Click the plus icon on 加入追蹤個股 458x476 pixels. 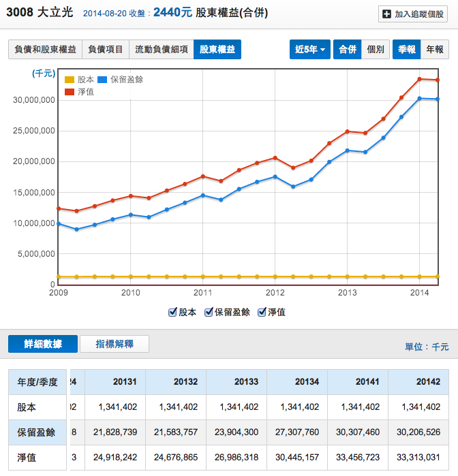point(387,14)
